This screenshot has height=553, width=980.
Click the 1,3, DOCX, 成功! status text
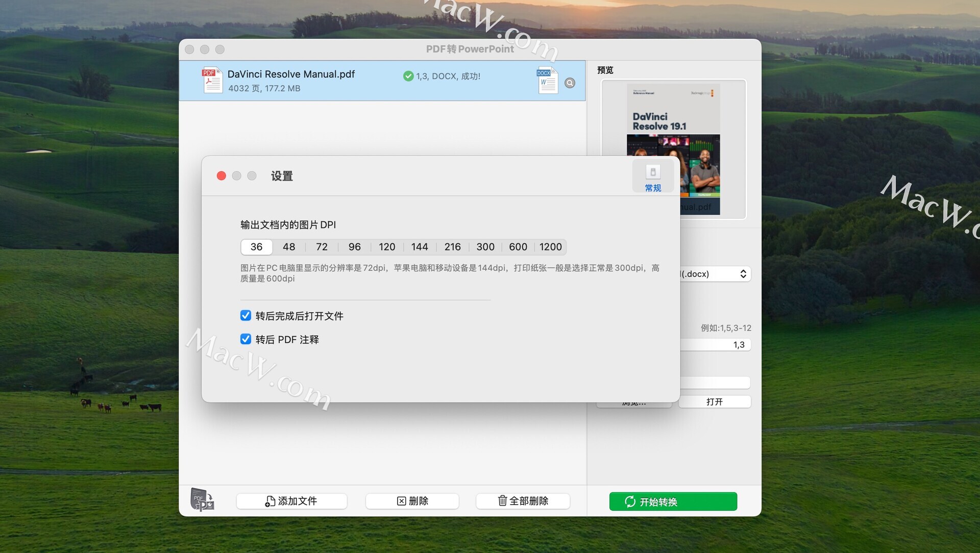coord(448,76)
